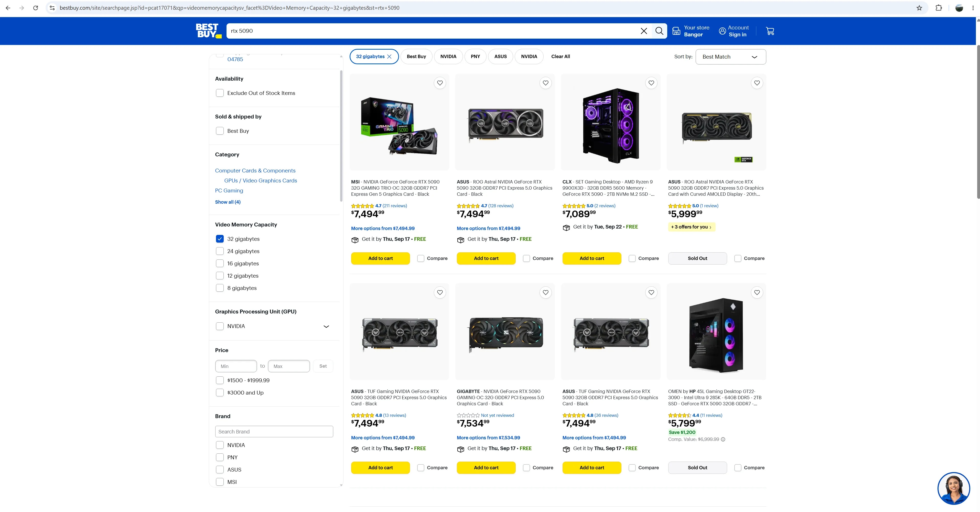Add GIGABYTE RTX 5090 to cart
The image size is (980, 512).
486,467
